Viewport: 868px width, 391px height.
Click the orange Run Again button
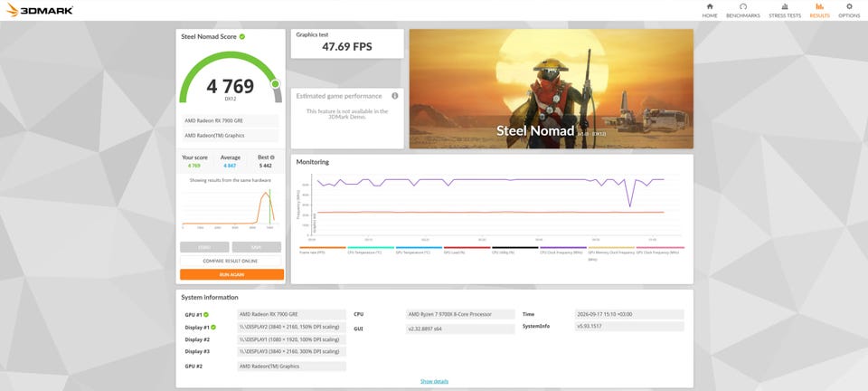pos(232,275)
